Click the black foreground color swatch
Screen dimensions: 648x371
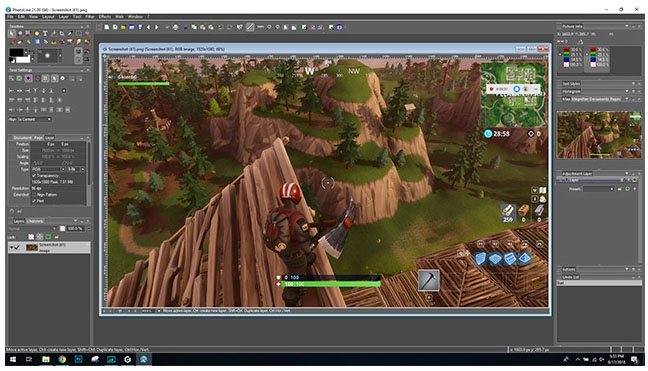[17, 53]
